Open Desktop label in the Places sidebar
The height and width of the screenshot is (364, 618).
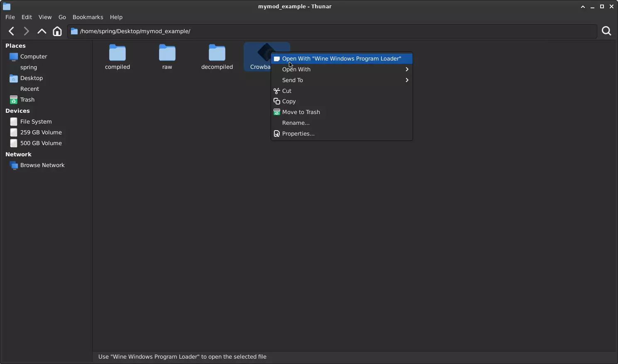tap(32, 78)
